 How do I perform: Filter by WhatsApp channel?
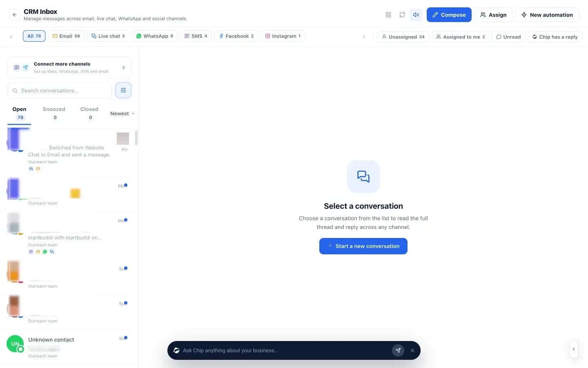(x=155, y=36)
